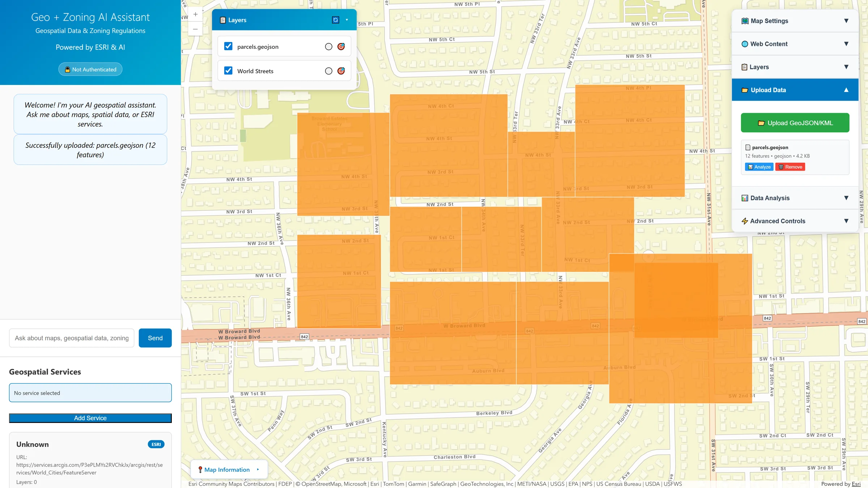The height and width of the screenshot is (488, 868).
Task: Click the lock icon in Not Authenticated badge
Action: 67,69
